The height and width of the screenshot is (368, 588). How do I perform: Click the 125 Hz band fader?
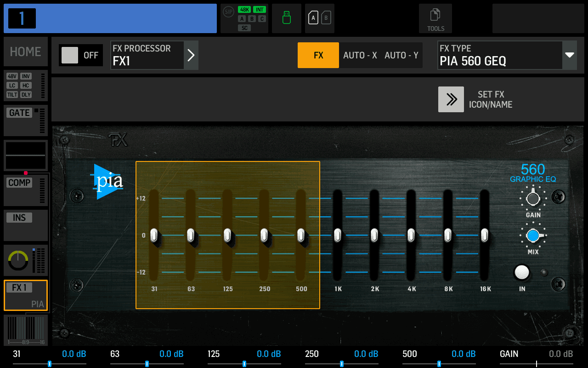227,235
